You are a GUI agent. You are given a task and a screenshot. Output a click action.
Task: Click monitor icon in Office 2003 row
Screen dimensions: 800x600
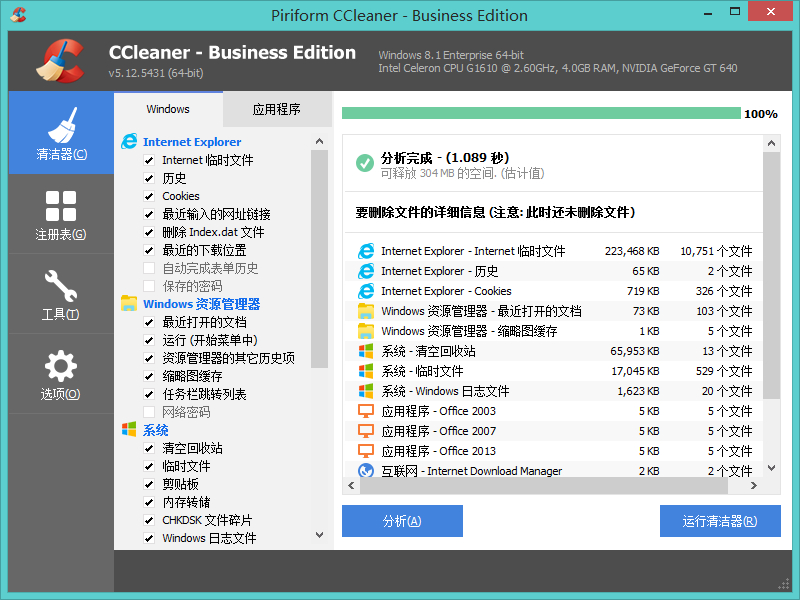366,411
